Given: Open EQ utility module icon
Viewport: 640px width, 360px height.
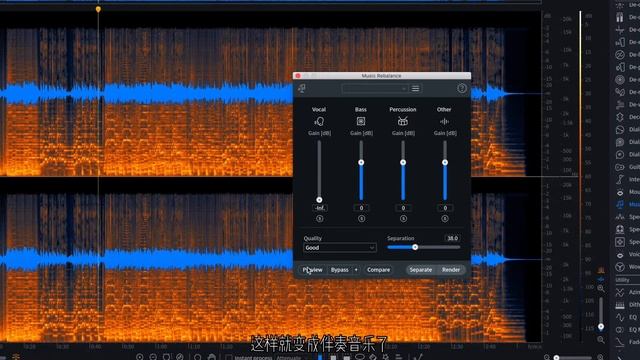Looking at the screenshot, I should pos(620,317).
